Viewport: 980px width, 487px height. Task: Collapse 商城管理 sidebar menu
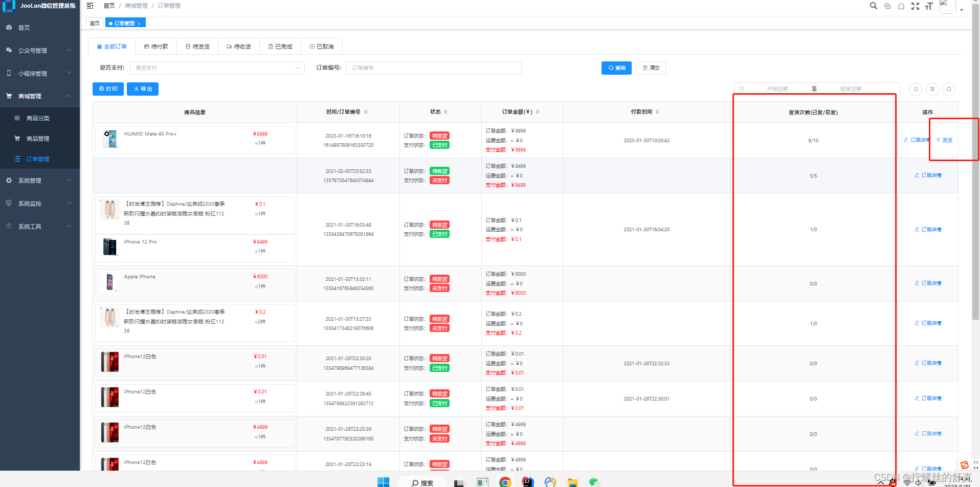click(40, 96)
